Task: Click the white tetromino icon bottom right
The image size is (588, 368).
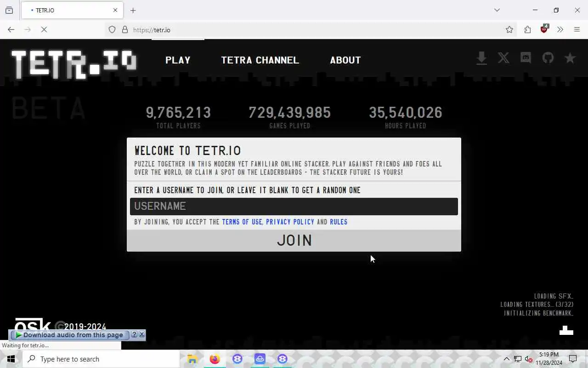Action: point(566,330)
